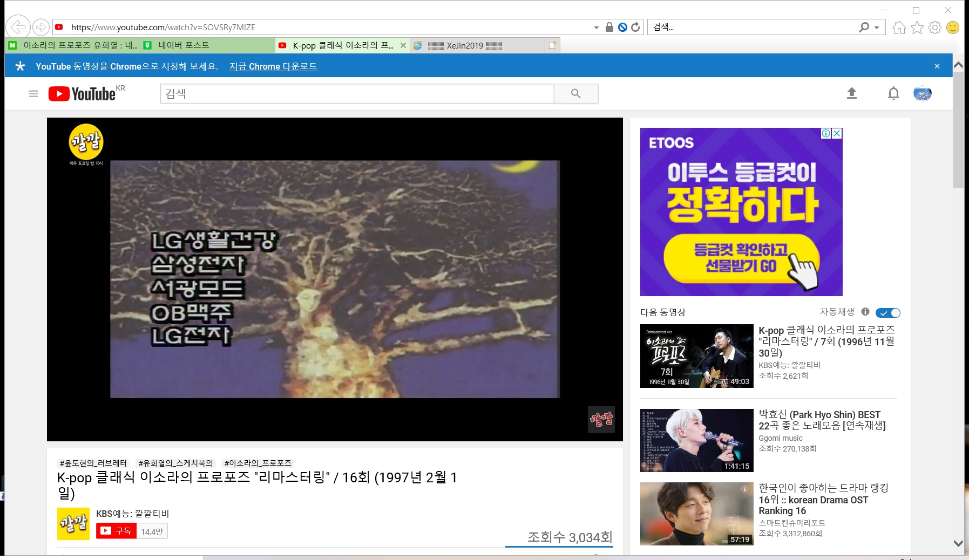The height and width of the screenshot is (560, 969).
Task: View autoplay info icon
Action: 865,312
